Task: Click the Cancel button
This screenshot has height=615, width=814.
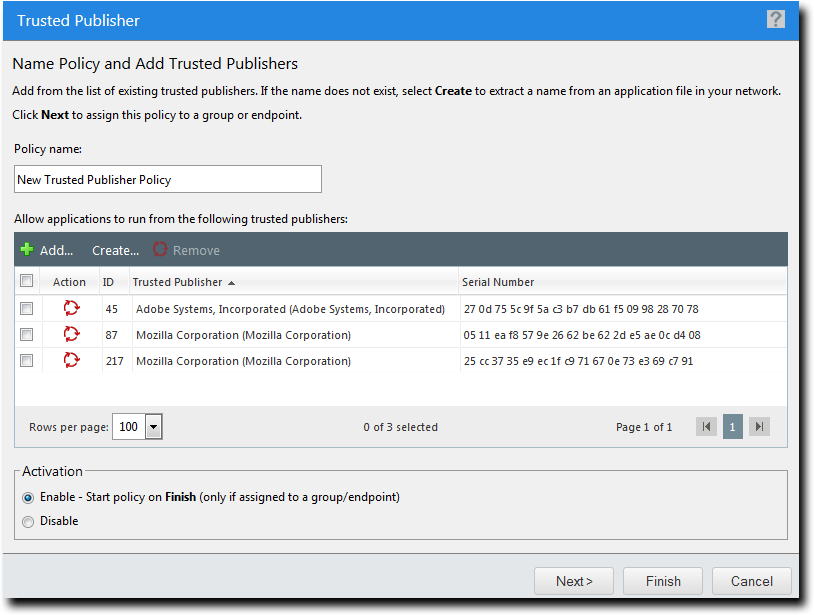Action: coord(752,581)
